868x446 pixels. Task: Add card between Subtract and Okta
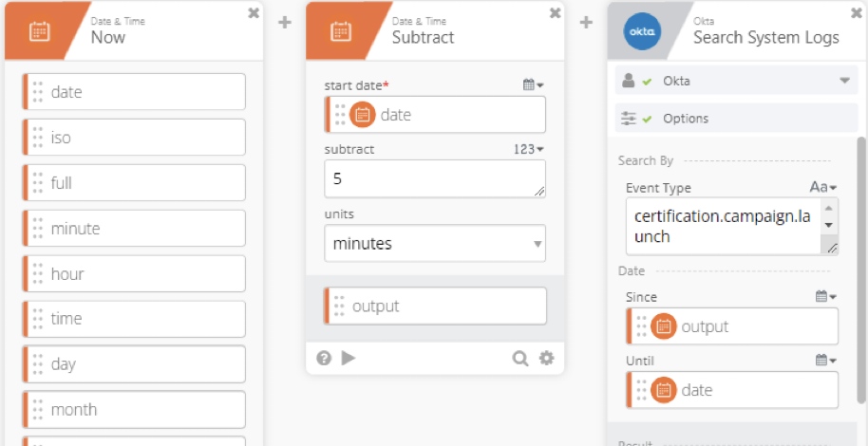pyautogui.click(x=586, y=22)
